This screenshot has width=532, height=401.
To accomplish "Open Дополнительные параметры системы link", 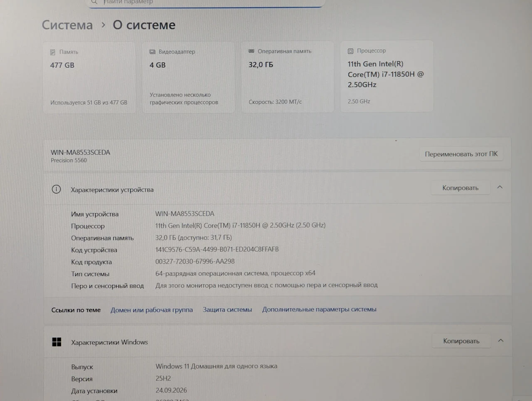I will pyautogui.click(x=319, y=309).
